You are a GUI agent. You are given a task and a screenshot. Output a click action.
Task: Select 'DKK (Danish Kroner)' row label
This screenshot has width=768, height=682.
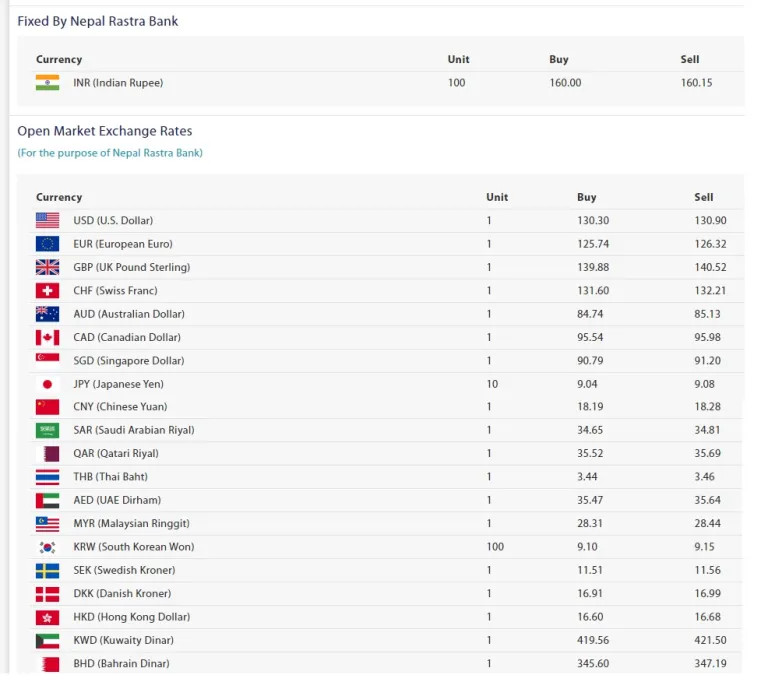(122, 594)
